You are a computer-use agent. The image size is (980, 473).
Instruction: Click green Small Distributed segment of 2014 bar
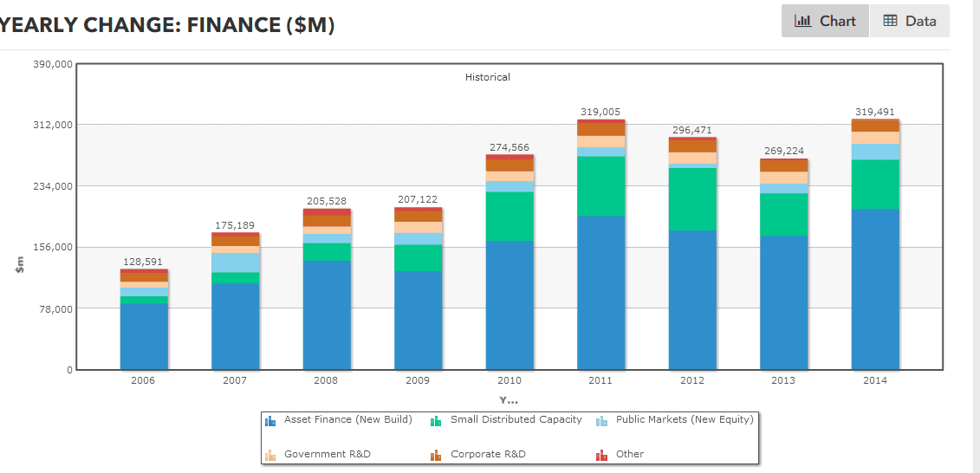[875, 185]
